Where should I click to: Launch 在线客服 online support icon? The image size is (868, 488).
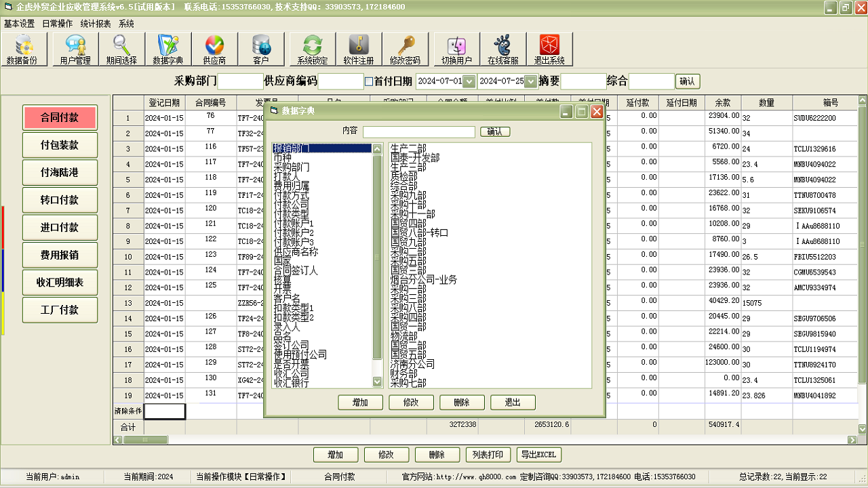click(502, 49)
